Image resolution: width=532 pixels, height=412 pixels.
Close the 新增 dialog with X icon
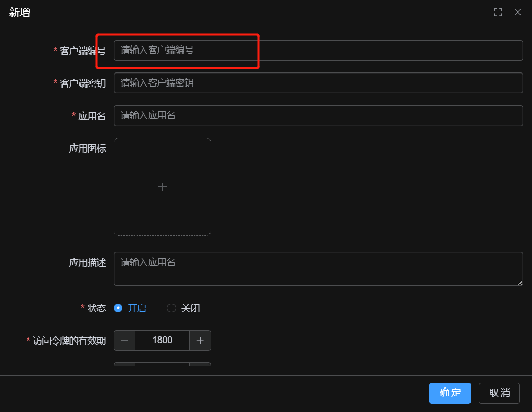518,13
